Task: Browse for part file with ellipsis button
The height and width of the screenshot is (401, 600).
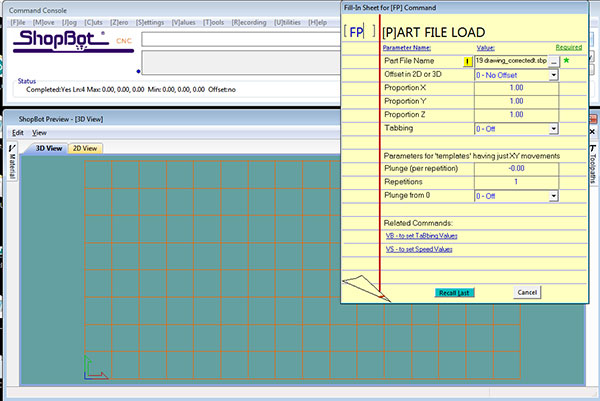Action: click(x=554, y=62)
